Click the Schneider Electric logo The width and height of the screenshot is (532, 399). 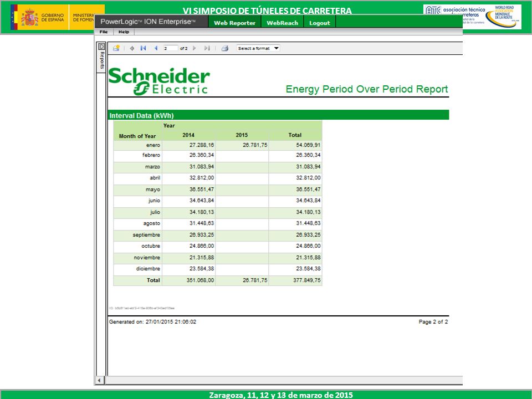[x=159, y=81]
